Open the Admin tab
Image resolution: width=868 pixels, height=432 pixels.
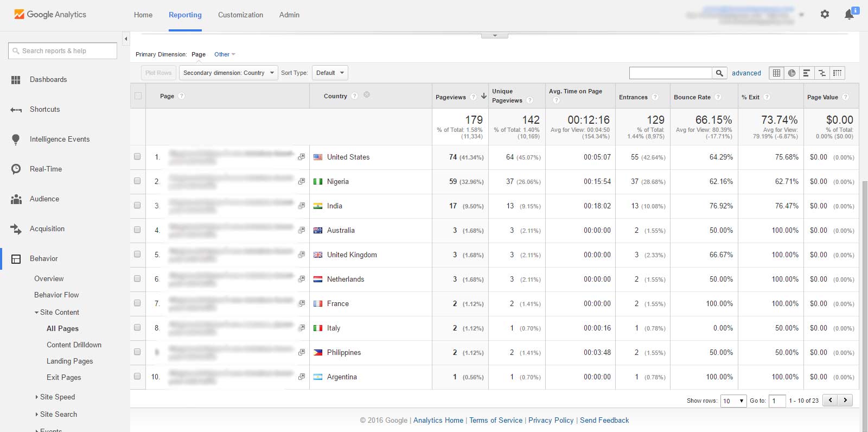coord(289,15)
